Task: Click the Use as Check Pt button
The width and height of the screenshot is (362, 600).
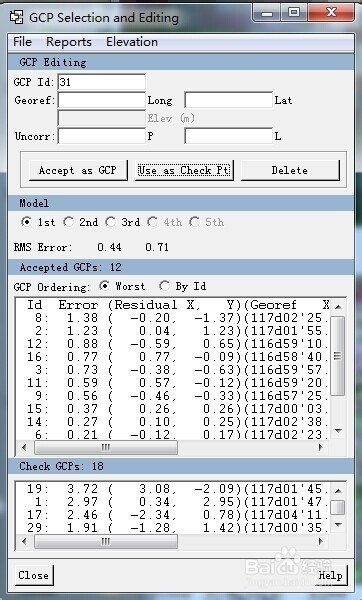Action: [184, 170]
